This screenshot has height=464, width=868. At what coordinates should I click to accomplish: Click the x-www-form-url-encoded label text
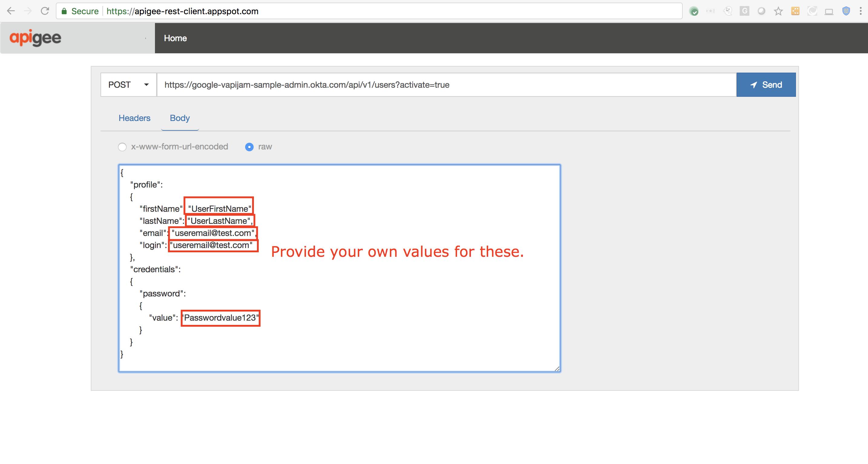[x=179, y=147]
